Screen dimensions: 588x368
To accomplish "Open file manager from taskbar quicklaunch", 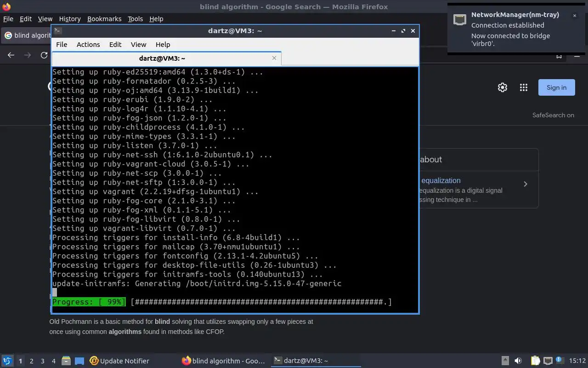I will [66, 361].
